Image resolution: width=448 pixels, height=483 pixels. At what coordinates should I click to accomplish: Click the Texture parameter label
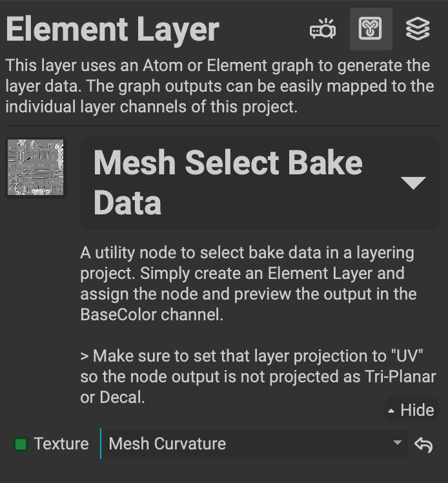tap(61, 444)
